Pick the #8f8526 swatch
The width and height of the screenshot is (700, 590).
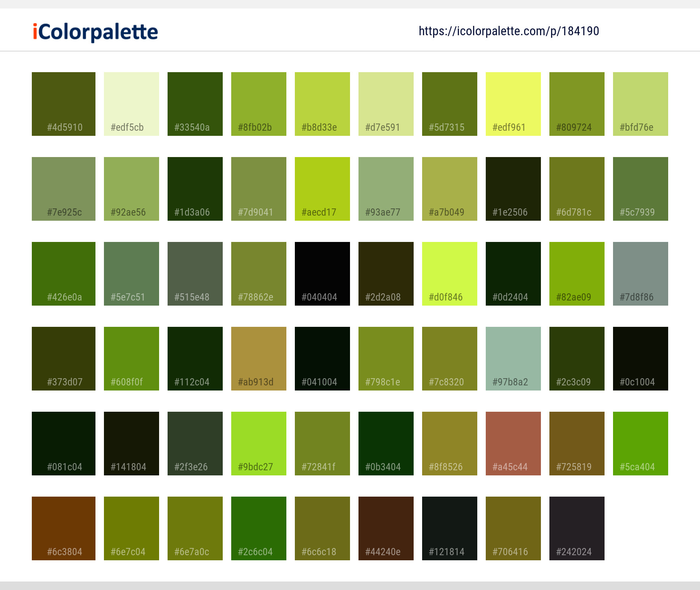[450, 444]
